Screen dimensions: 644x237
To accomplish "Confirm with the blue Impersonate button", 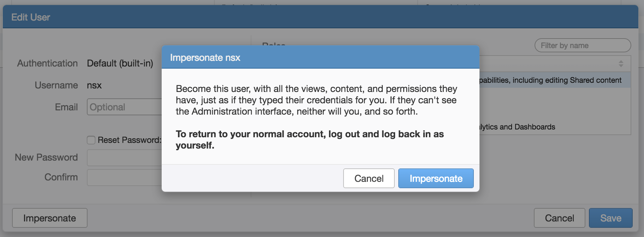I will point(436,178).
